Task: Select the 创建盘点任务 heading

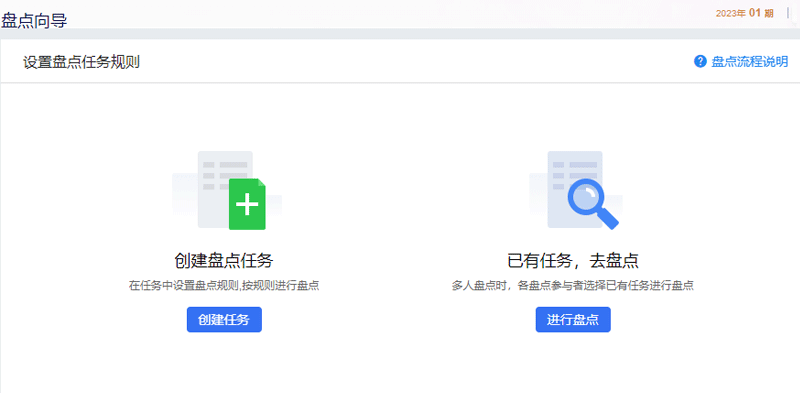Action: pyautogui.click(x=224, y=261)
